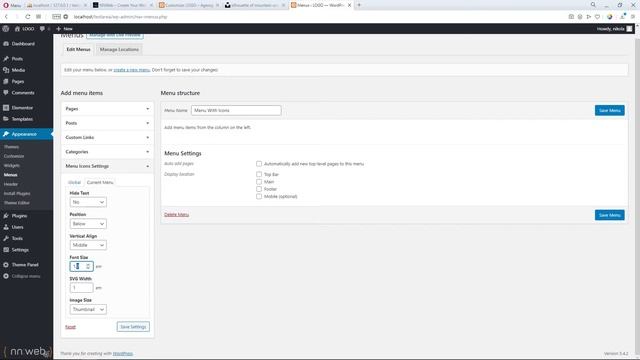Open Appearance in the admin sidebar
Screen dimensions: 640x360
point(24,134)
